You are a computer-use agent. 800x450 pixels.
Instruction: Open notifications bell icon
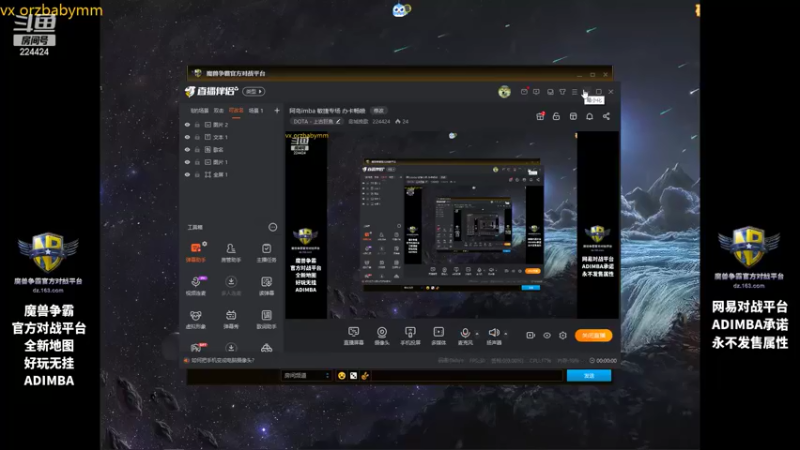tap(589, 116)
